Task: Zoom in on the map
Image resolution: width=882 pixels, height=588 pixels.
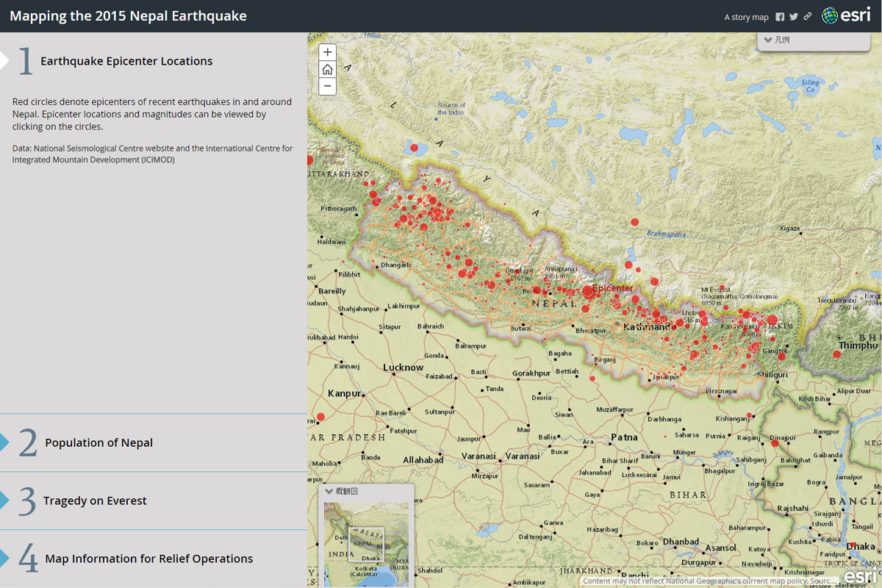Action: 328,52
